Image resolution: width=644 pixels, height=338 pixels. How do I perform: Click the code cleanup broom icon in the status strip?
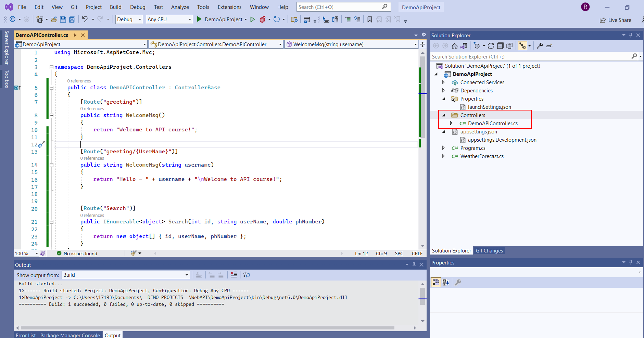coord(134,253)
